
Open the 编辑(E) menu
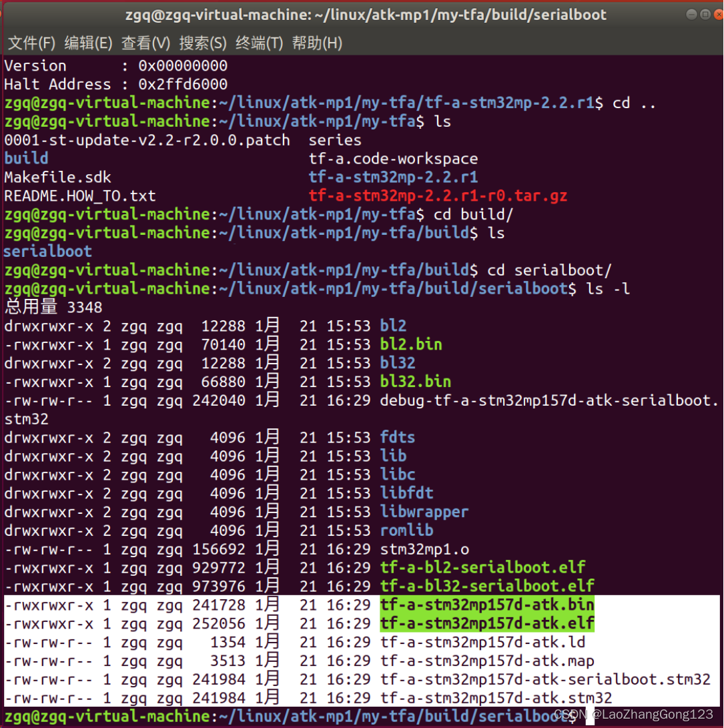pyautogui.click(x=87, y=43)
